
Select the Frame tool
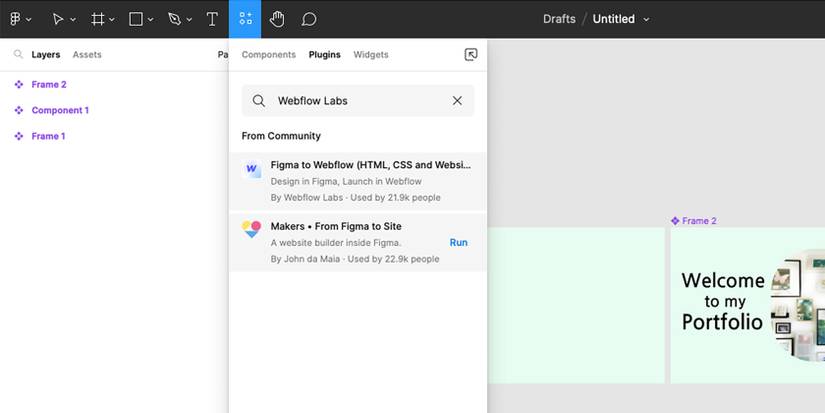pyautogui.click(x=97, y=19)
